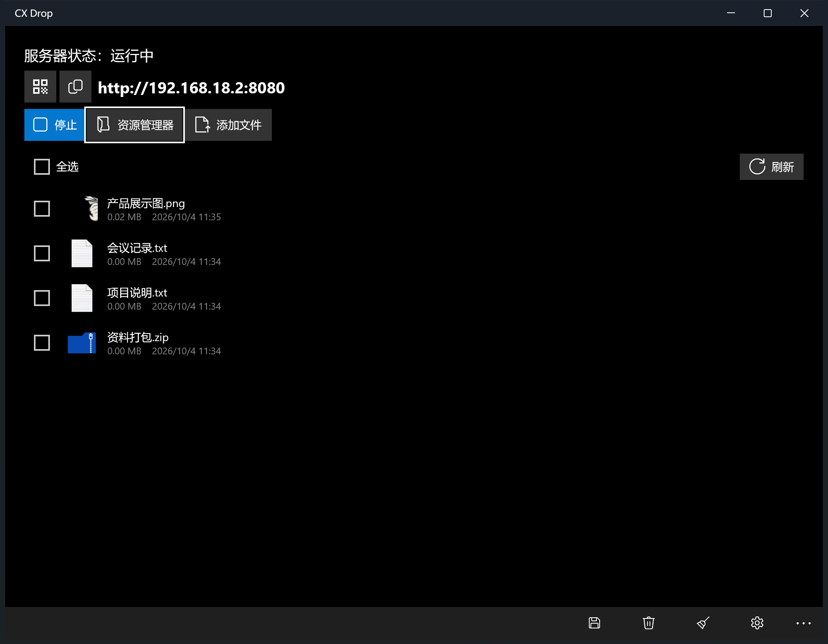
Task: Open the 资源管理器 file explorer button
Action: click(x=135, y=125)
